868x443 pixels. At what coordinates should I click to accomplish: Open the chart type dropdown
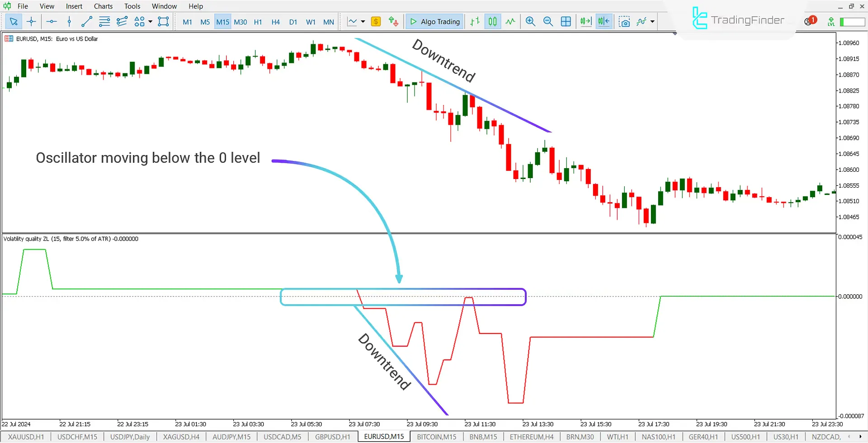[362, 21]
